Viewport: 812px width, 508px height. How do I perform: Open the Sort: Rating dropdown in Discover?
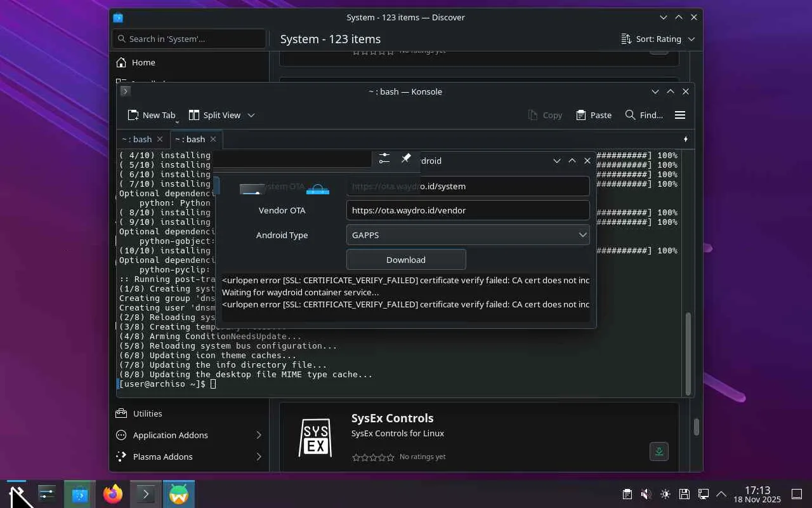[658, 39]
